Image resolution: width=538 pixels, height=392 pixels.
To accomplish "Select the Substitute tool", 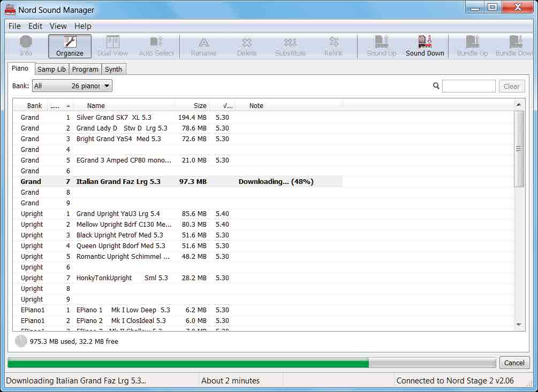I will tap(290, 46).
